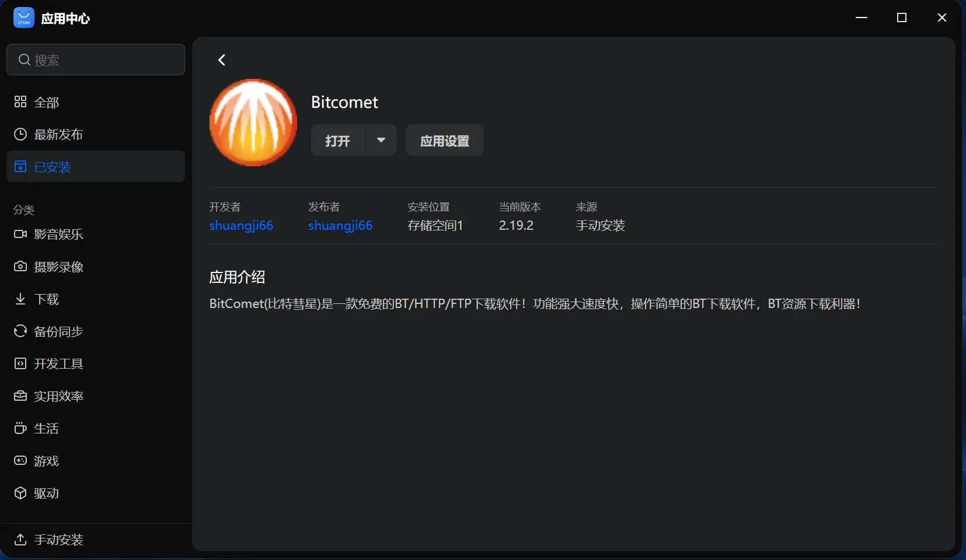Viewport: 966px width, 560px height.
Task: Click the Bitcomet app icon
Action: point(252,122)
